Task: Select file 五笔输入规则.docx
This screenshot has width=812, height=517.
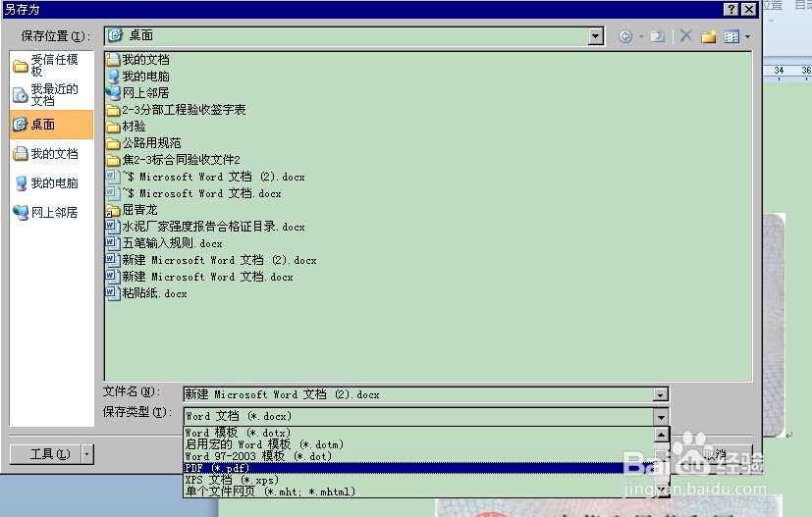Action: click(165, 243)
